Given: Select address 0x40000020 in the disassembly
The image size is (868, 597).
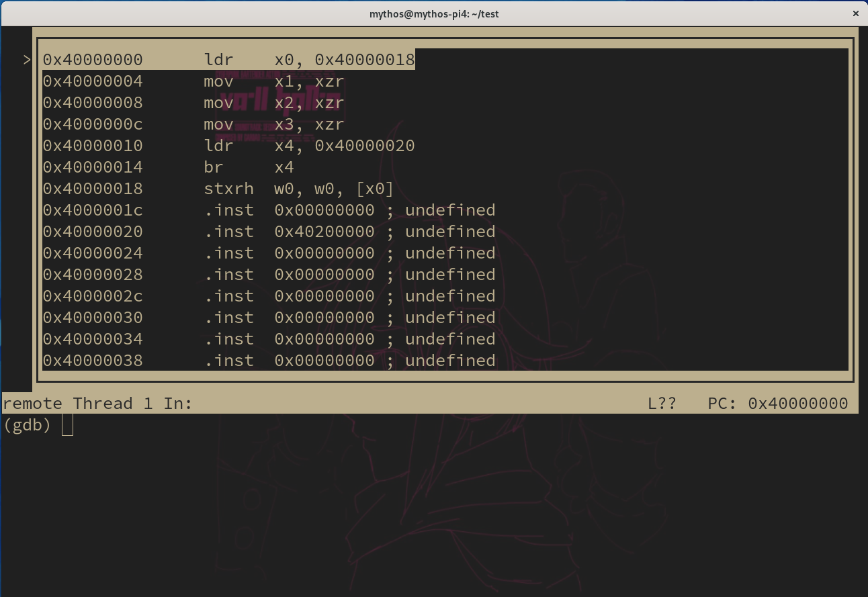Looking at the screenshot, I should point(93,232).
